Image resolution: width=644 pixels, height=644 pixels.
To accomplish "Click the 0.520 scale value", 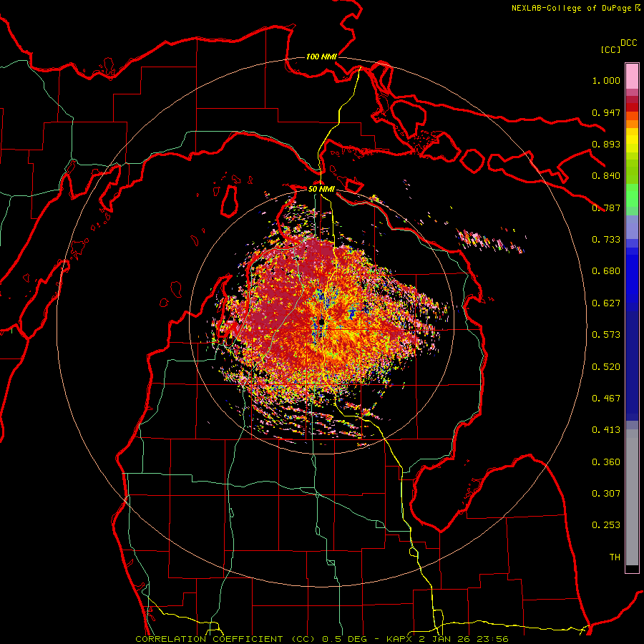I will click(606, 367).
